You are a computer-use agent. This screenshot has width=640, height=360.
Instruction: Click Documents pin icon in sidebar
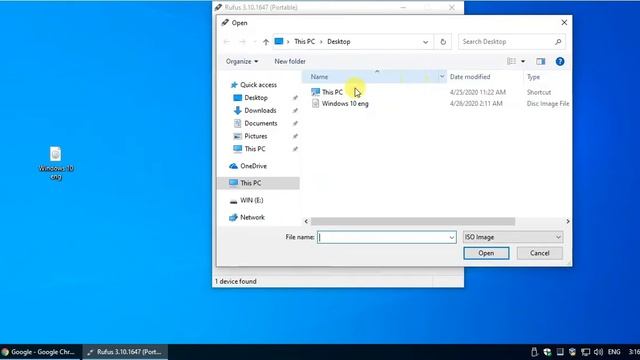295,123
